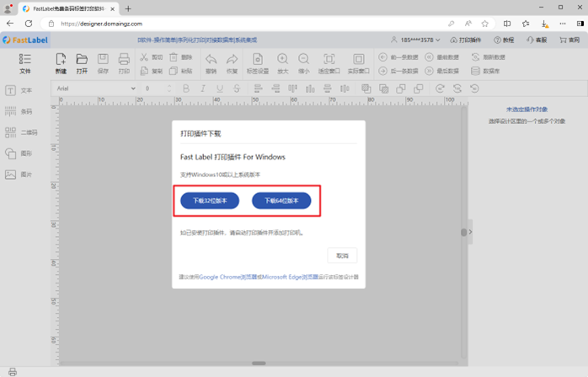Toggle underline text formatting
The height and width of the screenshot is (377, 588).
coord(220,89)
